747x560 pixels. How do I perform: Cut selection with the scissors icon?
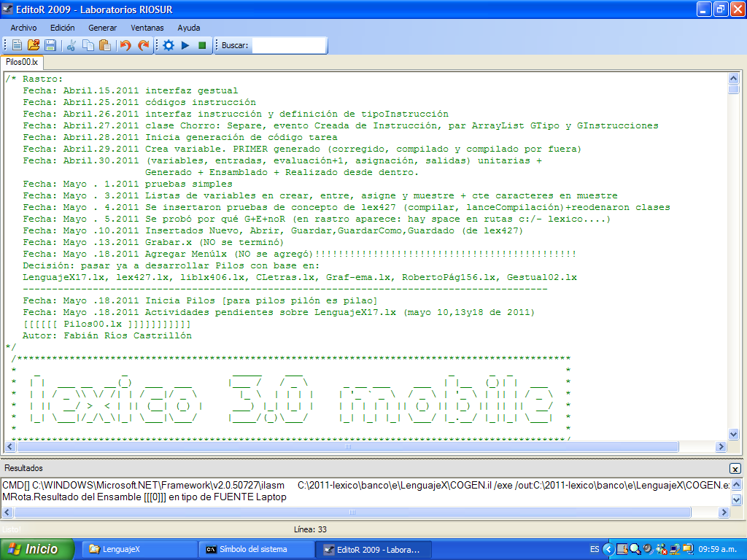(x=71, y=45)
